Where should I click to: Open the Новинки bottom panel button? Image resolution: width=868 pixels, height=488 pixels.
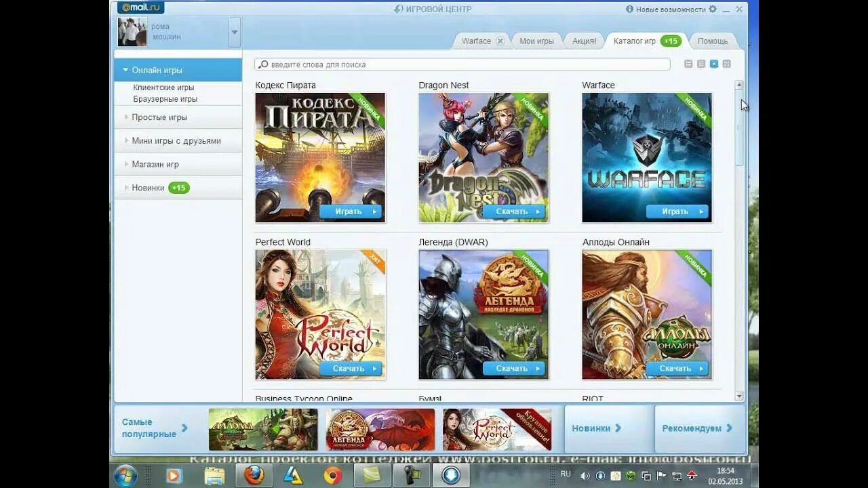[608, 428]
